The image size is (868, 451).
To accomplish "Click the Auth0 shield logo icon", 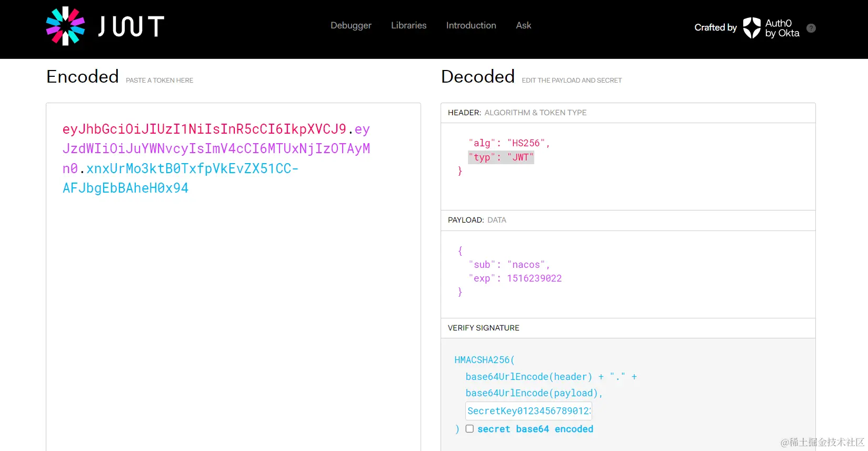I will pos(752,28).
